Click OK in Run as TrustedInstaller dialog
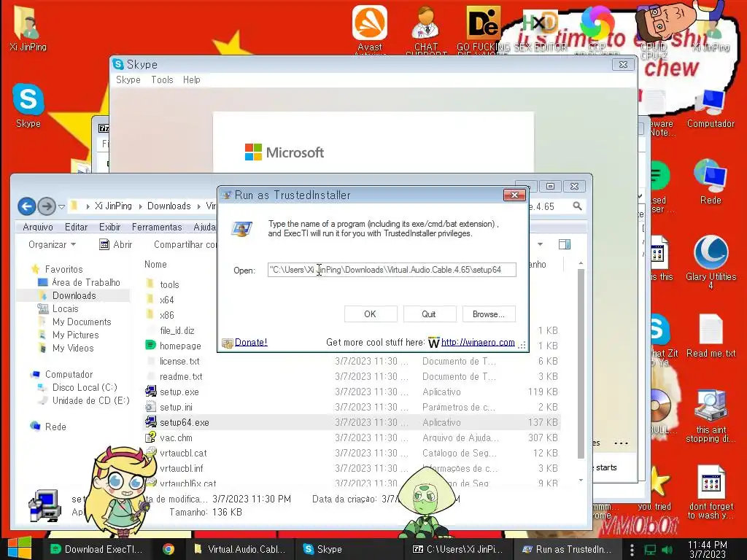Image resolution: width=747 pixels, height=560 pixels. click(x=370, y=314)
